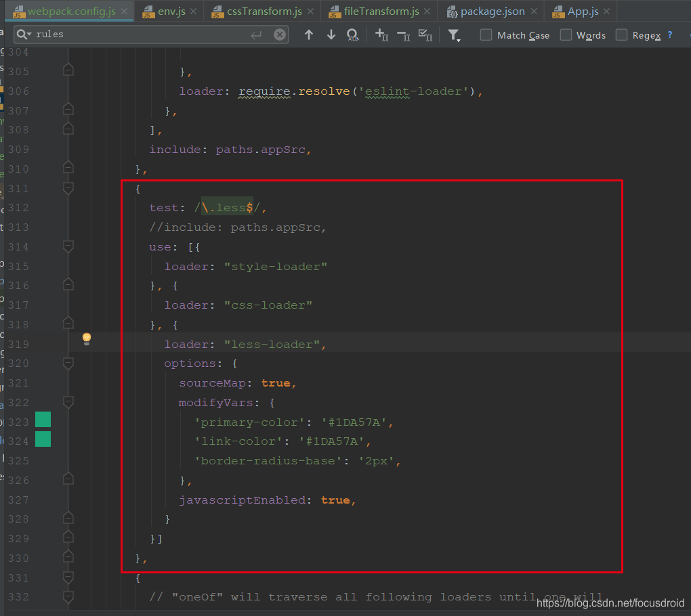The height and width of the screenshot is (616, 691).
Task: Toggle the fold marker at line 307
Action: pos(68,109)
